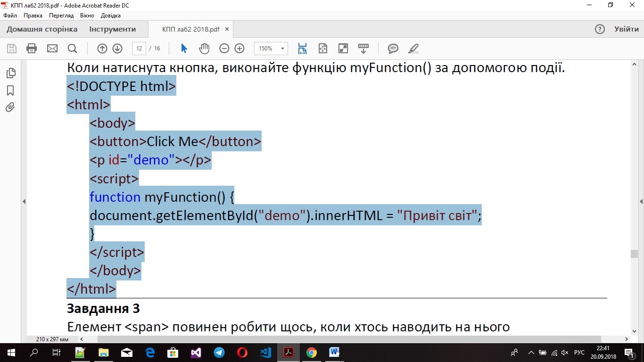Image resolution: width=644 pixels, height=362 pixels.
Task: Click the Увійти sign-in button
Action: point(626,29)
